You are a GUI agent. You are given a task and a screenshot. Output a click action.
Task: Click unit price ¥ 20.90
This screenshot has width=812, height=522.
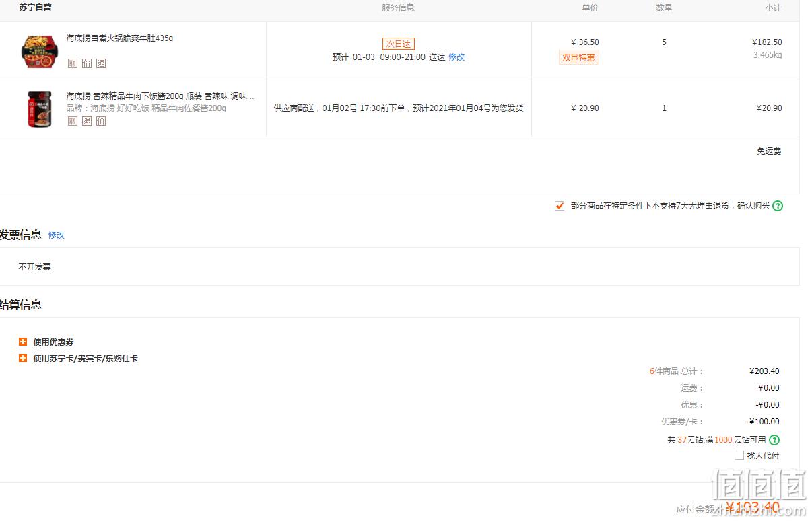click(x=585, y=108)
